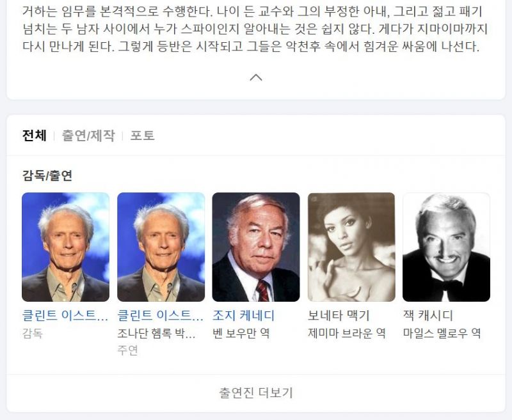The width and height of the screenshot is (512, 420).
Task: Open the Jack Cassidy portrait thumbnail
Action: tap(446, 247)
